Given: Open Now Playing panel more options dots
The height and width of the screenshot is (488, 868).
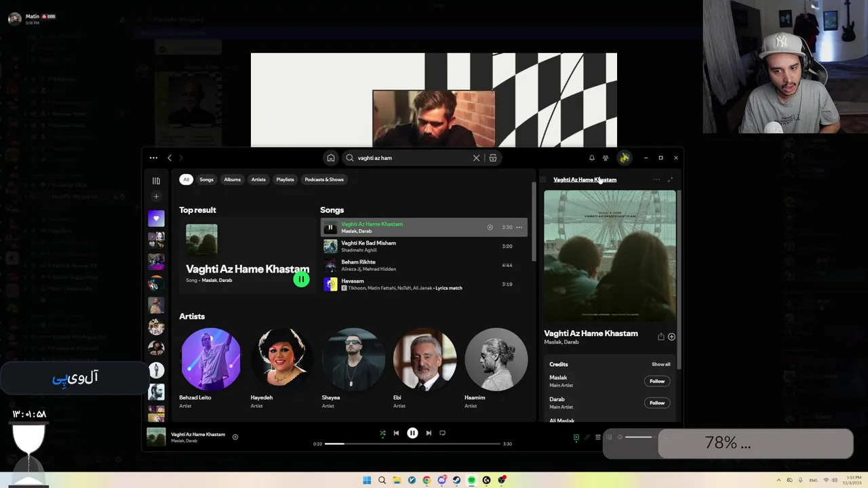Looking at the screenshot, I should 656,180.
